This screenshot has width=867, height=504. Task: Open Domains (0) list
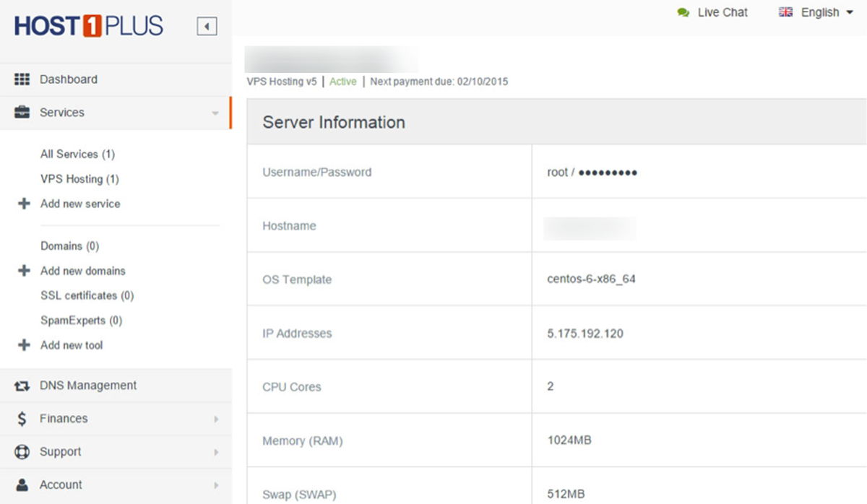pyautogui.click(x=69, y=246)
